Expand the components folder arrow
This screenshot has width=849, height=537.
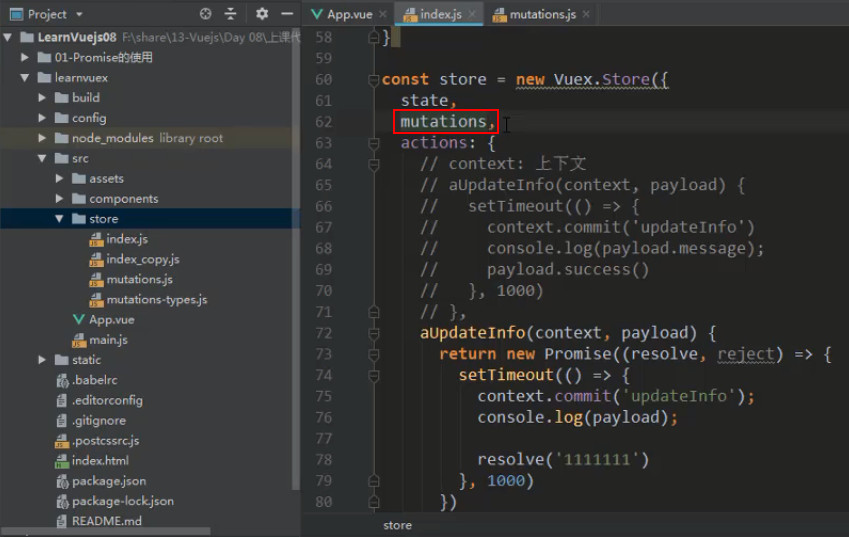60,199
